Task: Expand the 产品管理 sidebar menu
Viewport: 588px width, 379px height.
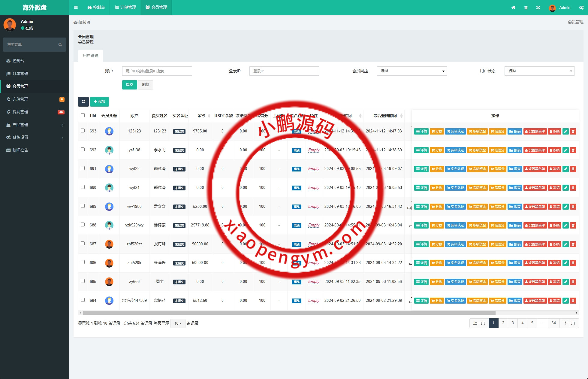Action: [35, 125]
